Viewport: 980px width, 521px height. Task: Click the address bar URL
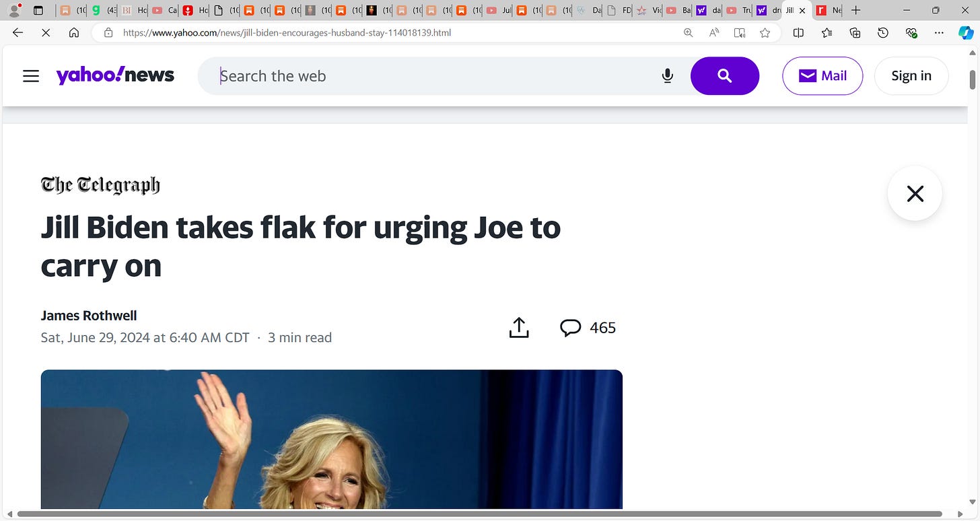tap(287, 32)
